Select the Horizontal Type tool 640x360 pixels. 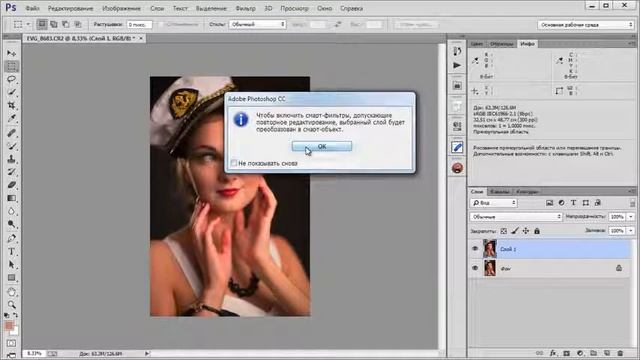coord(11,251)
